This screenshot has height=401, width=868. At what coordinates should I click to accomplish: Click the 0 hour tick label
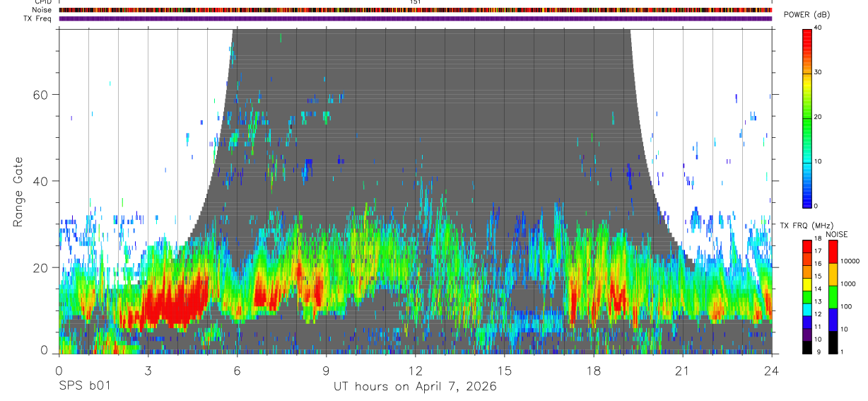click(59, 370)
